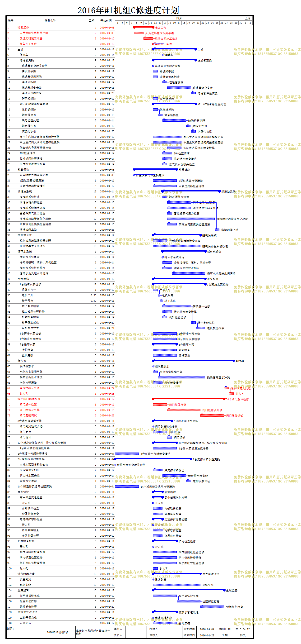Viewport: 301px width, 644px height.
Task: Select table cell 润滑油放油管道优化改造
Action: (x=35, y=219)
